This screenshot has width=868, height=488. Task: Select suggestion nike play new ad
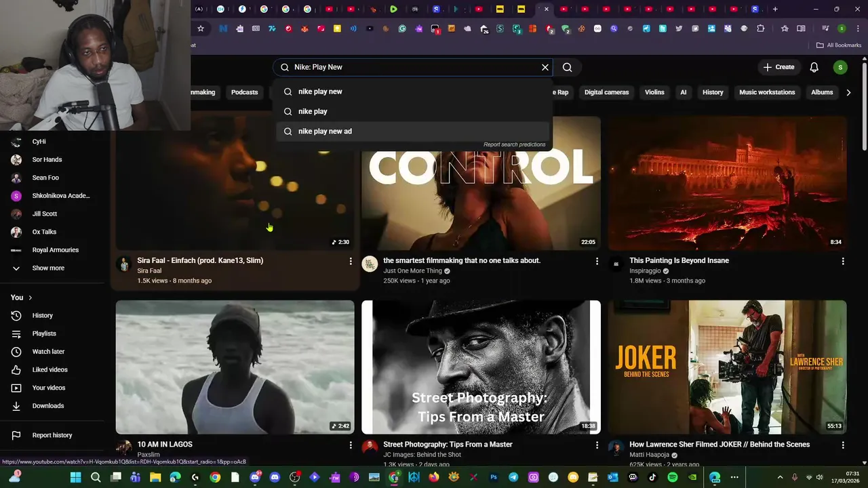tap(414, 131)
